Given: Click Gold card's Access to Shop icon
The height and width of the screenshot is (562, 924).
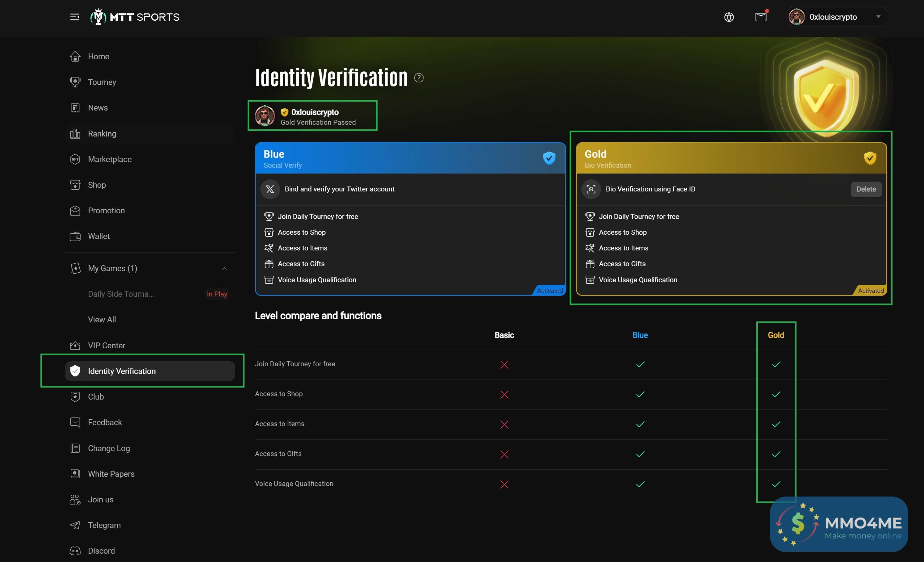Looking at the screenshot, I should pos(590,232).
